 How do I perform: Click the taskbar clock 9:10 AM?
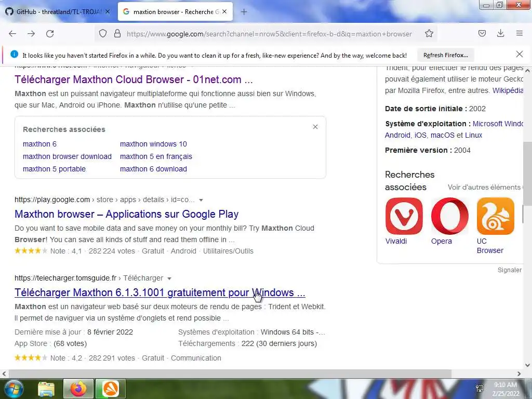tap(505, 385)
